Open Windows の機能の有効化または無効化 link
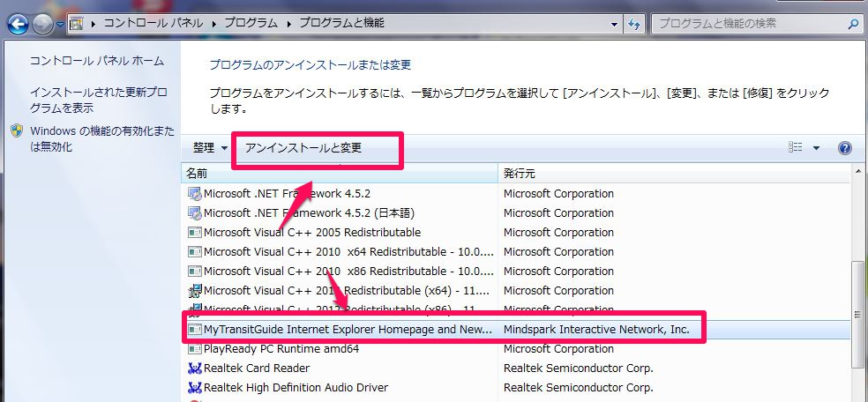The height and width of the screenshot is (402, 868). pyautogui.click(x=101, y=138)
